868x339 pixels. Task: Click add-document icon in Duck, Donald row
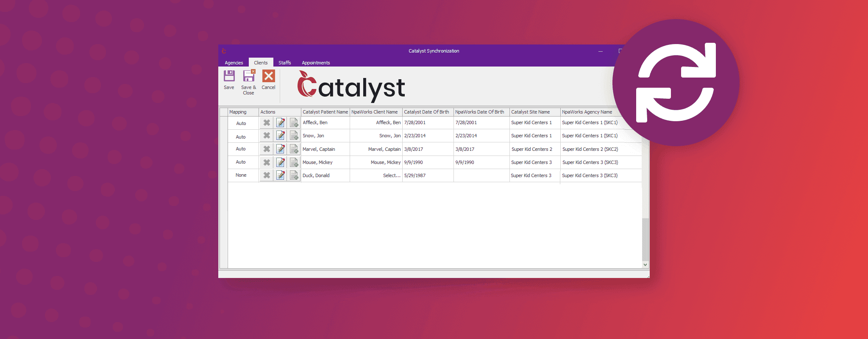[x=294, y=175]
